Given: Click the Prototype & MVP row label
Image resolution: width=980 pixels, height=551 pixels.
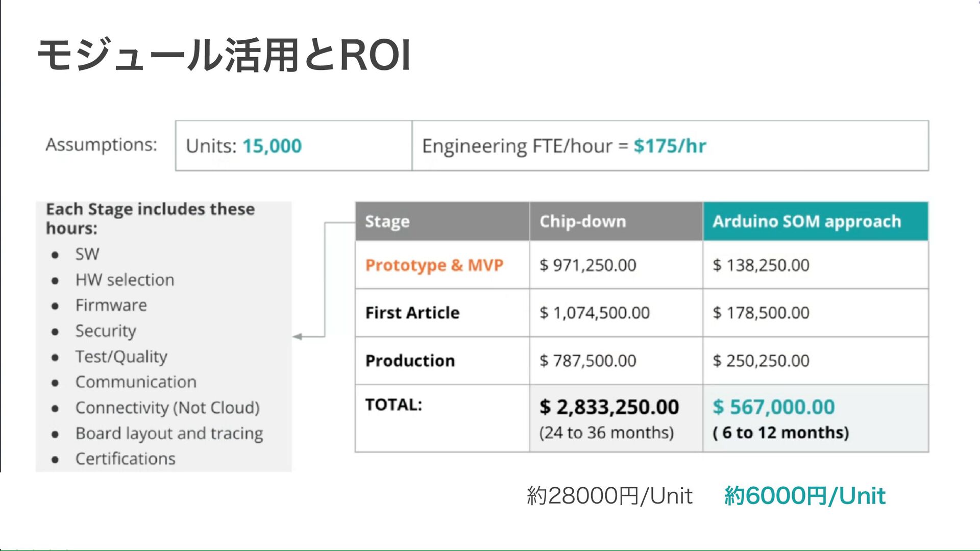Looking at the screenshot, I should tap(434, 265).
